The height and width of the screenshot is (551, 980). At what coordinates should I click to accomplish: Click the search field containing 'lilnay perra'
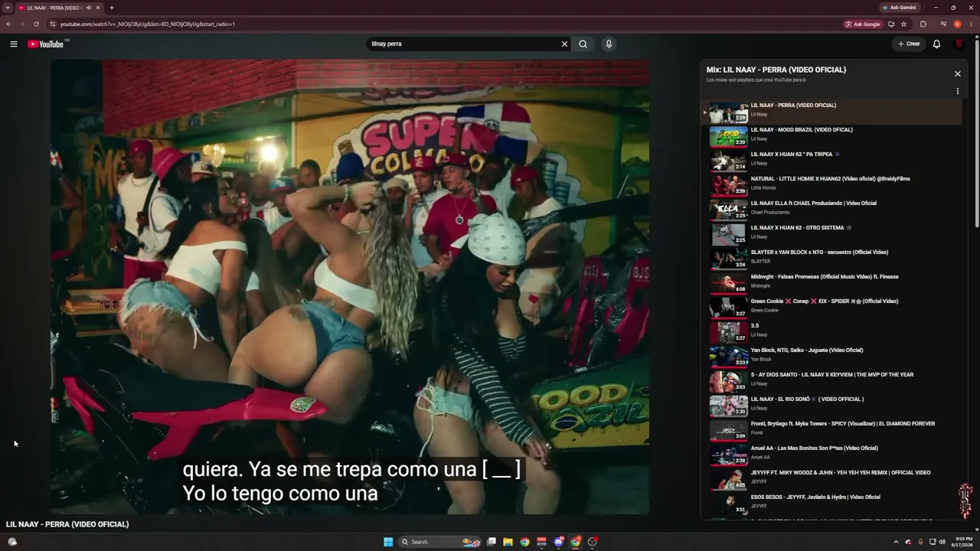(x=464, y=44)
